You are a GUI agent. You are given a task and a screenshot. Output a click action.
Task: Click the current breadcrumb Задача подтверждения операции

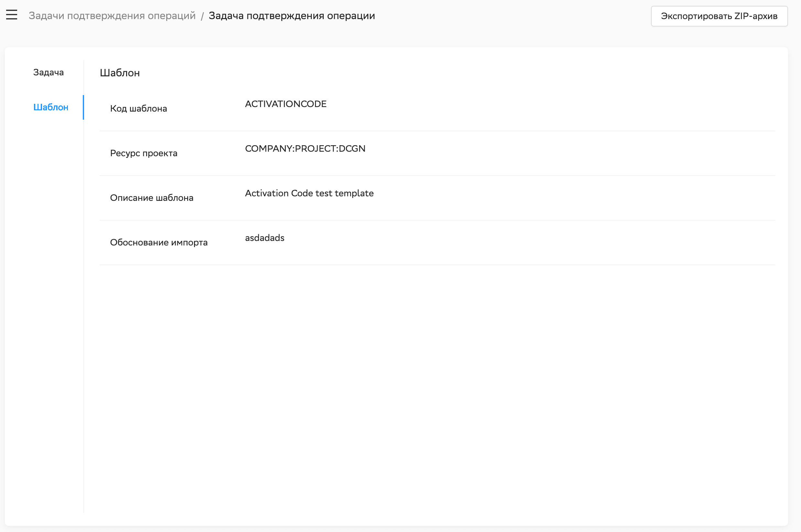(x=291, y=16)
